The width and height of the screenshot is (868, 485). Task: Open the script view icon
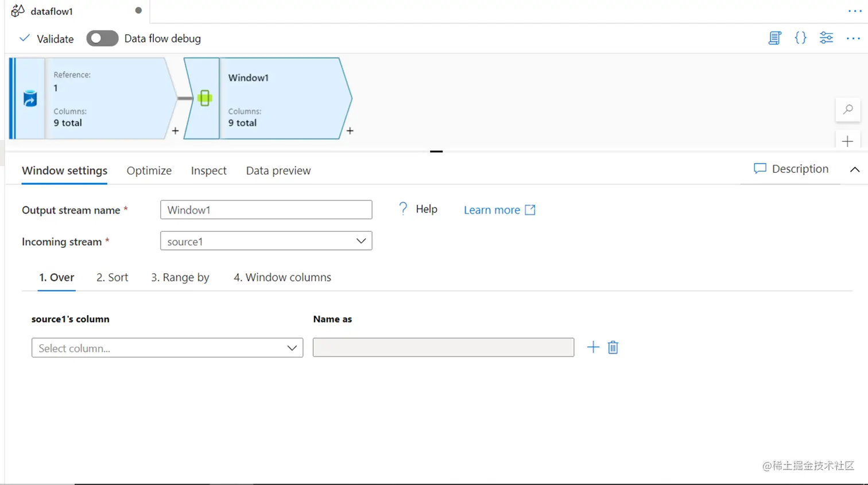coord(775,38)
